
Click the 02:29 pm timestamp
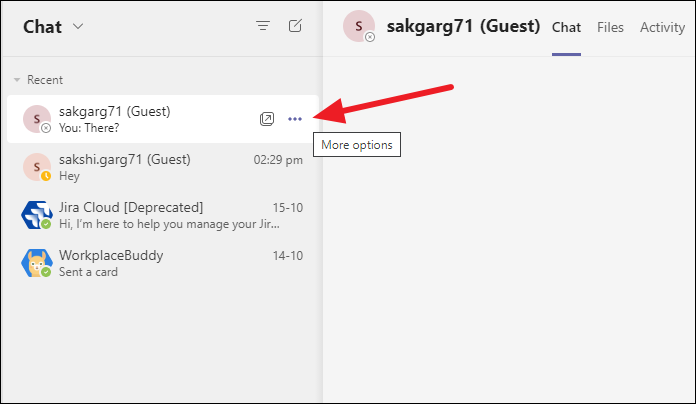[x=278, y=160]
